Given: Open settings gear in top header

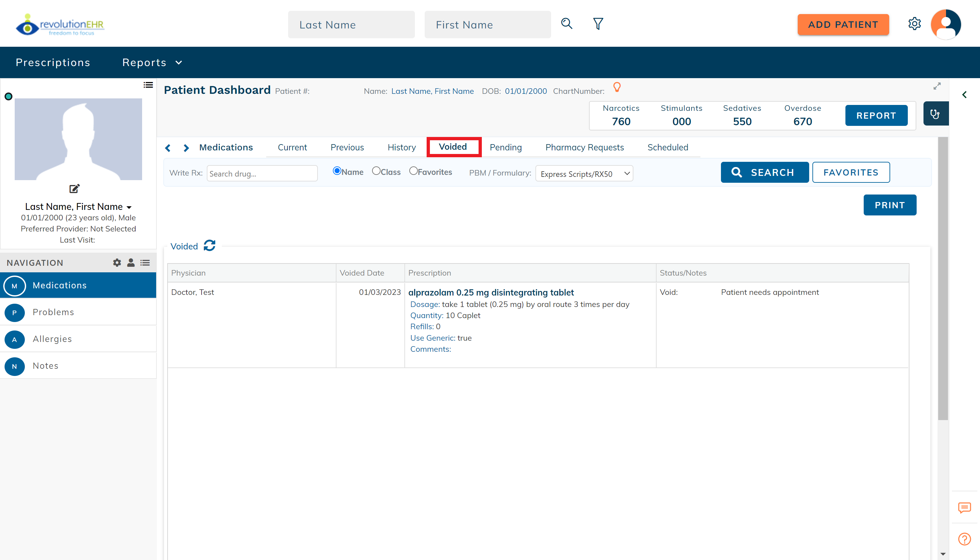Looking at the screenshot, I should (914, 24).
